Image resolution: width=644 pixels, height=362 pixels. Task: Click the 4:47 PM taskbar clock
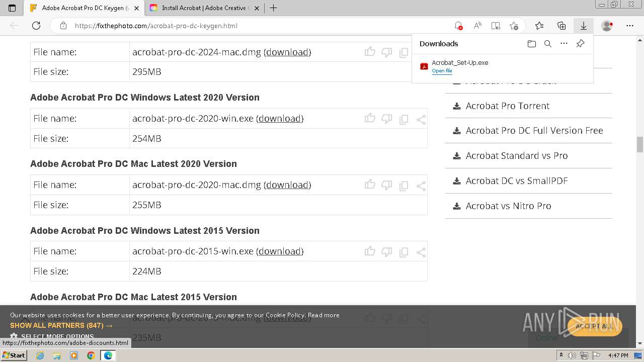618,355
